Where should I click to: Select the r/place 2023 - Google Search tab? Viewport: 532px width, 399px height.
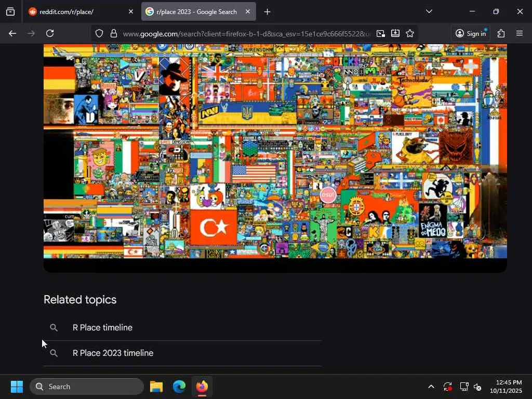pyautogui.click(x=198, y=11)
